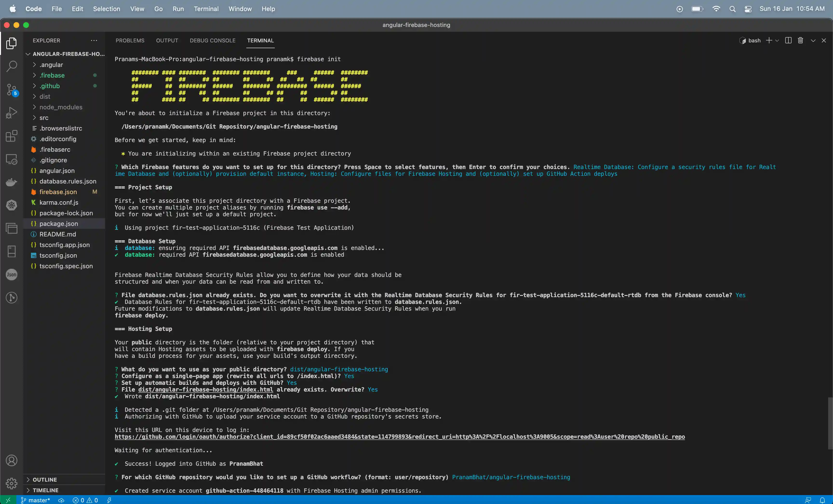833x504 pixels.
Task: Open Run and Debug view
Action: pos(12,112)
